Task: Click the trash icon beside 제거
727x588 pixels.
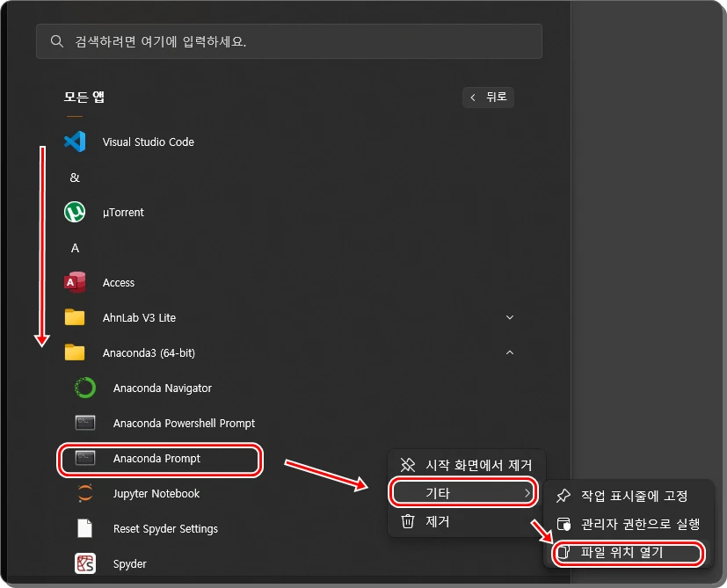Action: [408, 521]
